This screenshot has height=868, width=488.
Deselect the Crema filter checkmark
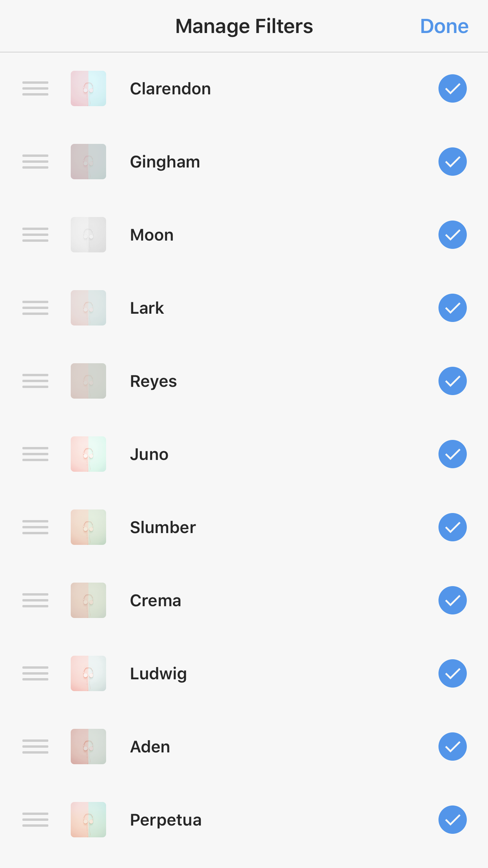pyautogui.click(x=452, y=600)
